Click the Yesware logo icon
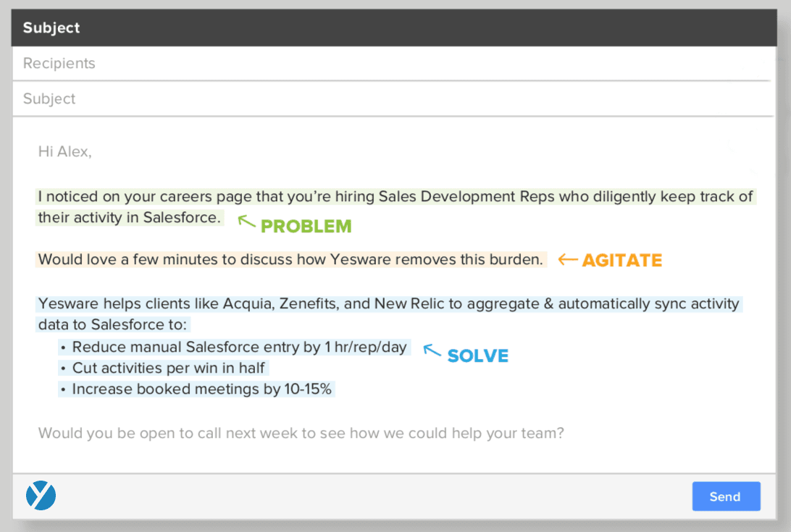 click(x=41, y=496)
